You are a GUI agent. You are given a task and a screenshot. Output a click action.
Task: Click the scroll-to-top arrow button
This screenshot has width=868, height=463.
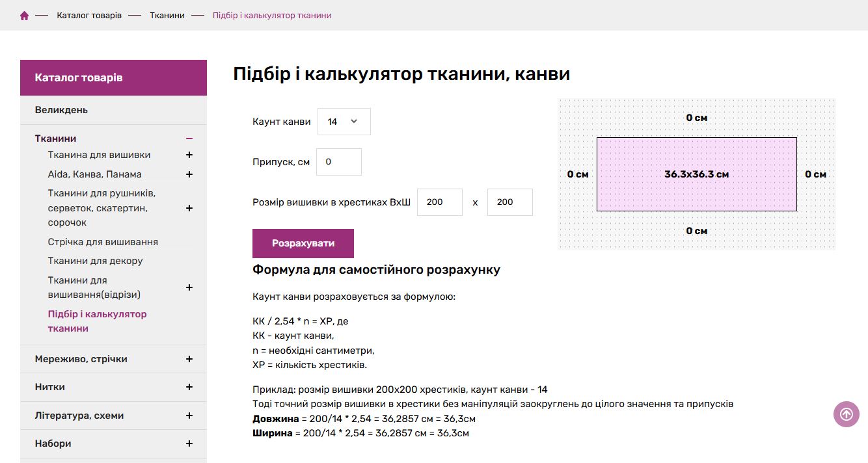tap(846, 414)
